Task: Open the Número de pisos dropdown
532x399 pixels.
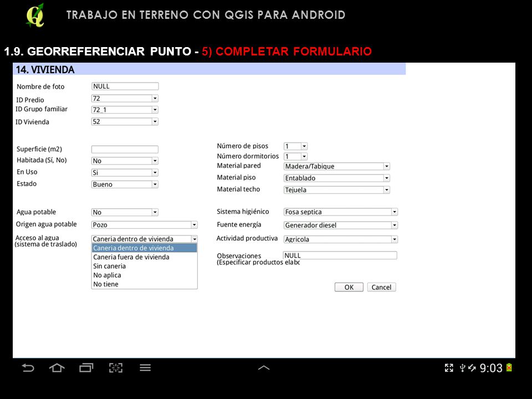Action: 295,146
